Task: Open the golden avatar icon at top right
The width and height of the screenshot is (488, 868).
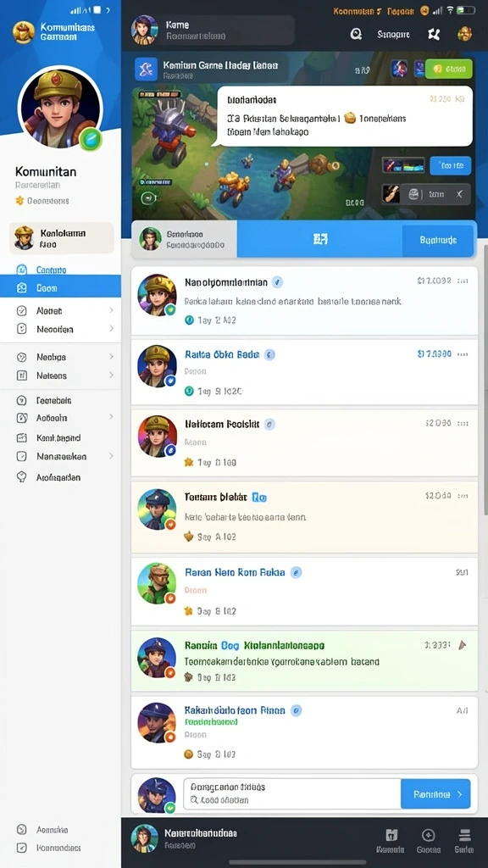Action: [464, 34]
